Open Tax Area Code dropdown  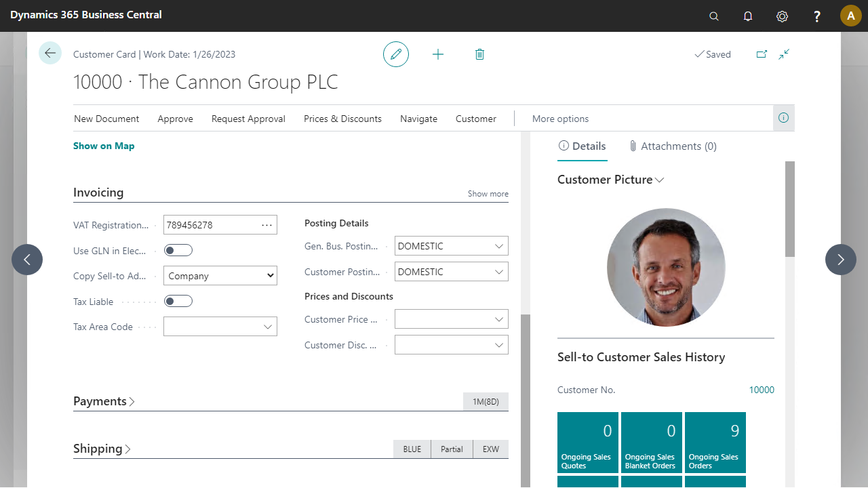(x=267, y=327)
